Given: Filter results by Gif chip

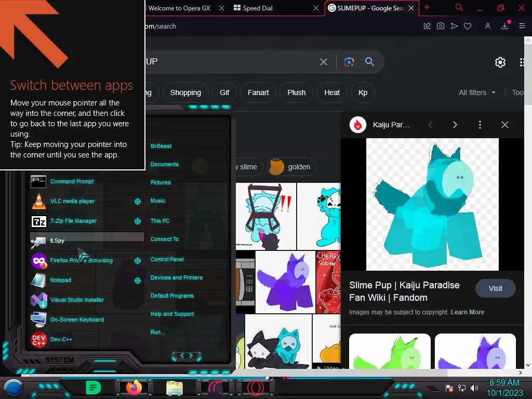Looking at the screenshot, I should [224, 92].
